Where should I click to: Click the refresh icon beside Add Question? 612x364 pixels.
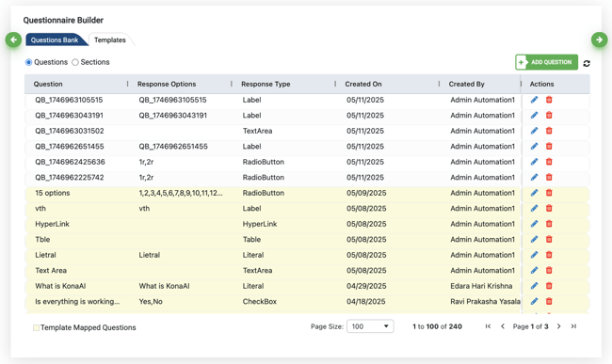click(587, 63)
